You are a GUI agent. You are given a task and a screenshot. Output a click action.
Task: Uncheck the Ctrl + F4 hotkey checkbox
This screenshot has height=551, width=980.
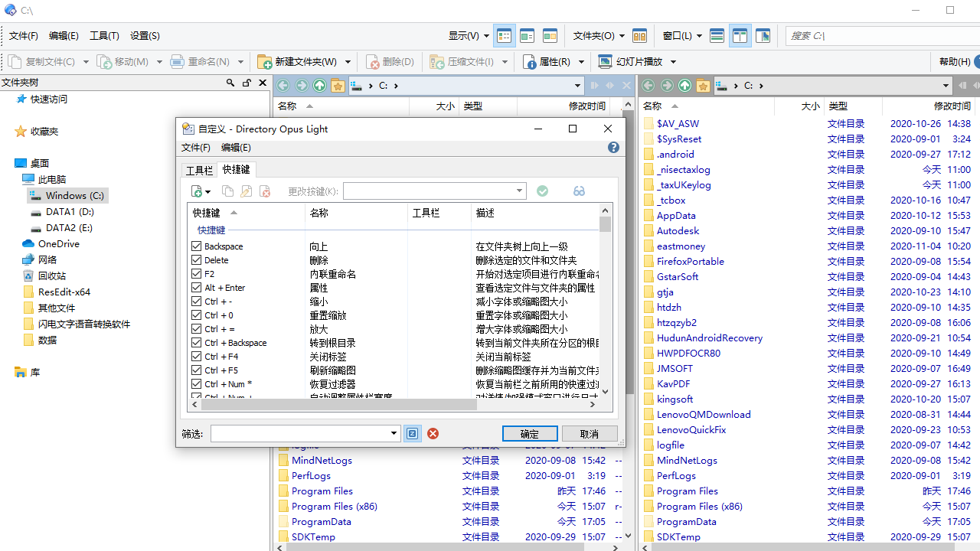pos(197,357)
